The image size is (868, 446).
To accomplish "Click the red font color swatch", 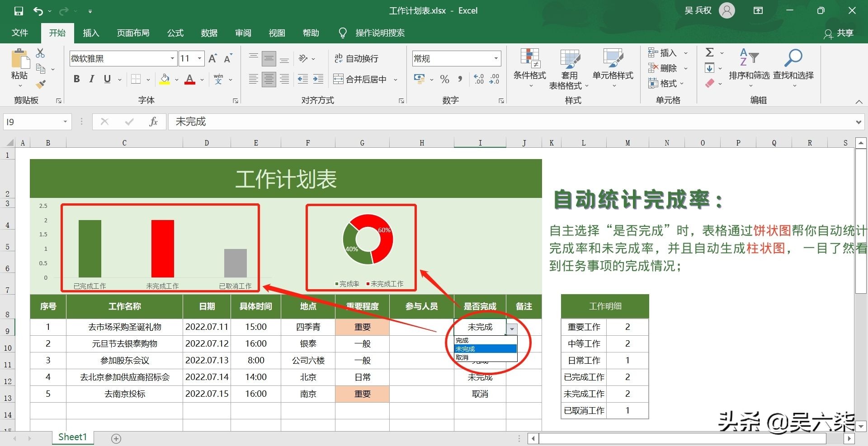I will click(190, 80).
